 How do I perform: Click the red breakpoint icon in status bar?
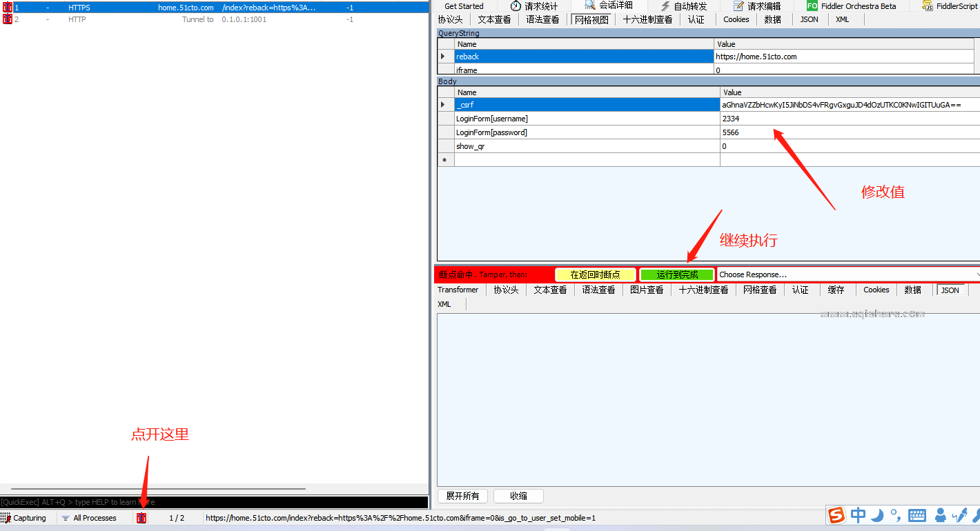pyautogui.click(x=141, y=518)
